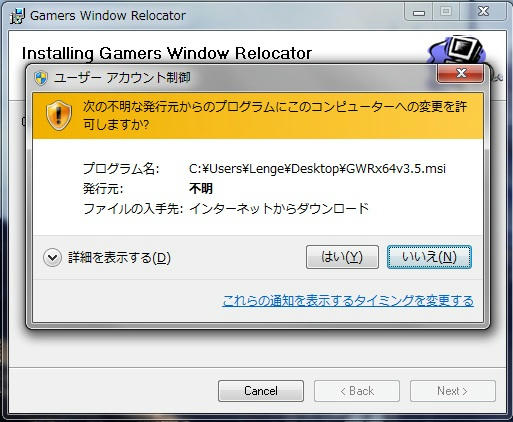Screen dimensions: 513x422
Task: Click the disabled Back button in installer
Action: (x=357, y=391)
